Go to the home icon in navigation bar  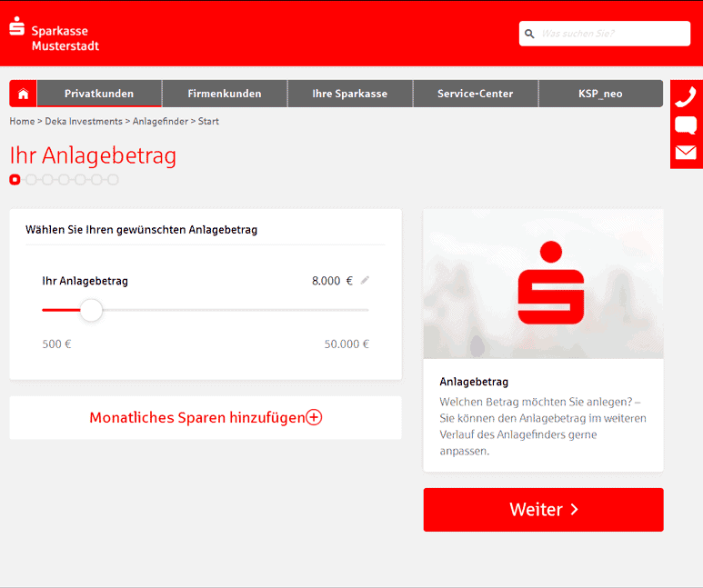pyautogui.click(x=23, y=94)
